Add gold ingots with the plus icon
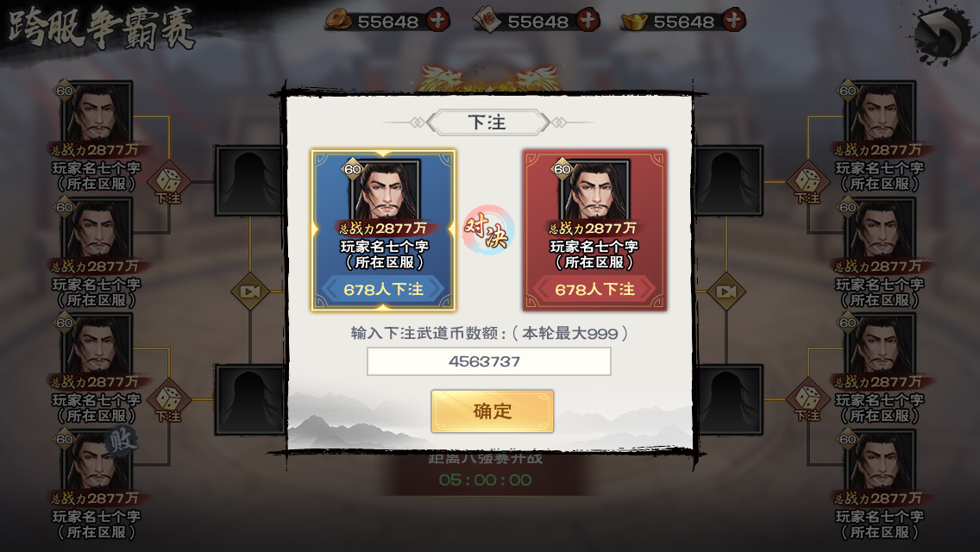This screenshot has height=552, width=980. [733, 21]
